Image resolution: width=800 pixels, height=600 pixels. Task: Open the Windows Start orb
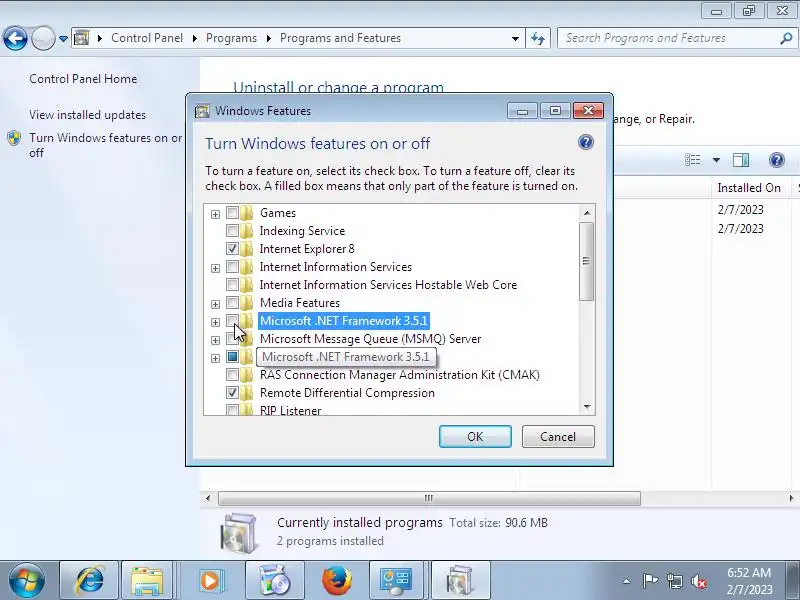tap(27, 580)
